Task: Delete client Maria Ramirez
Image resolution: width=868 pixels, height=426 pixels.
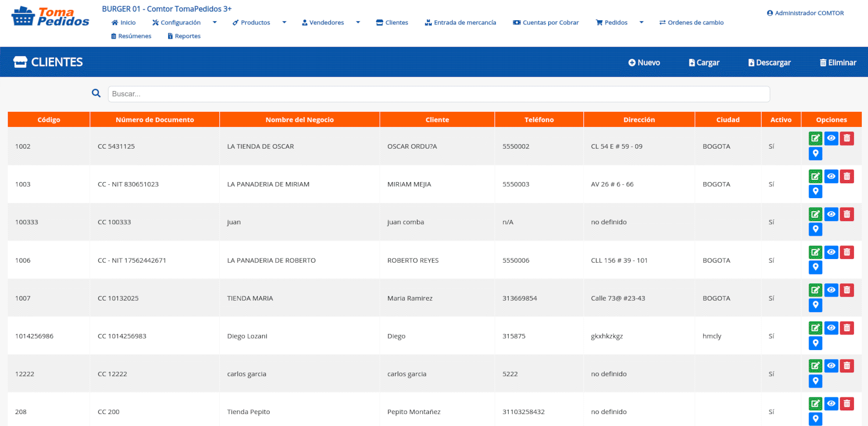Action: point(847,290)
